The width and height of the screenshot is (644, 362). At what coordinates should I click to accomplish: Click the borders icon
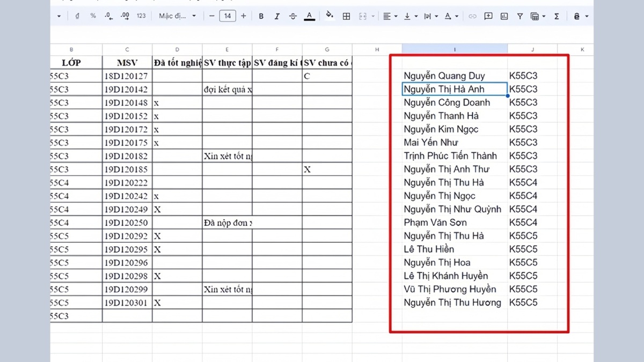click(347, 16)
